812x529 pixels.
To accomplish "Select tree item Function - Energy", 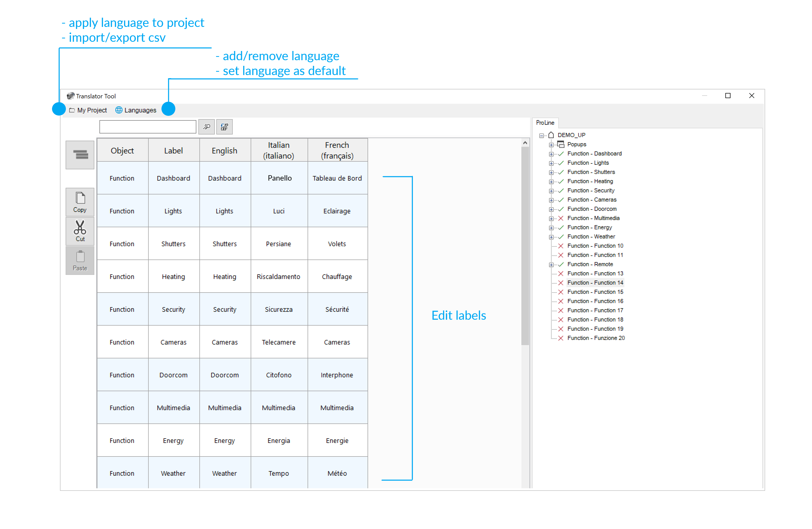I will tap(589, 227).
